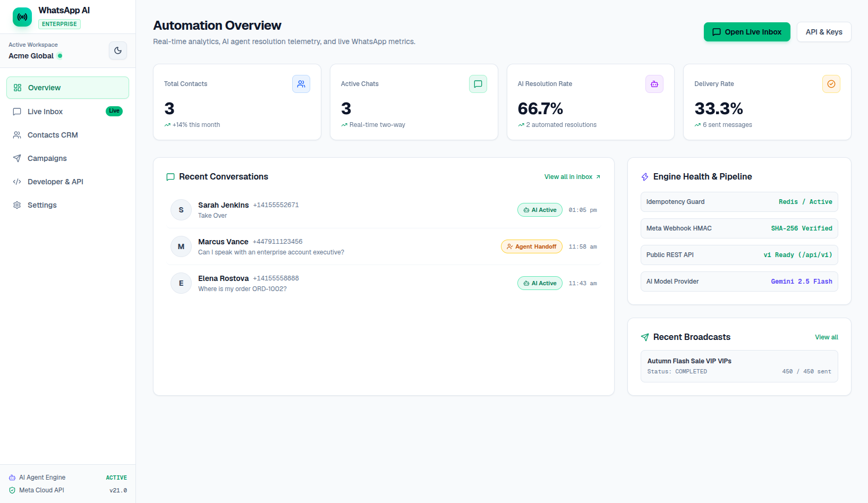Navigate to Campaigns
The height and width of the screenshot is (503, 868).
click(x=67, y=158)
